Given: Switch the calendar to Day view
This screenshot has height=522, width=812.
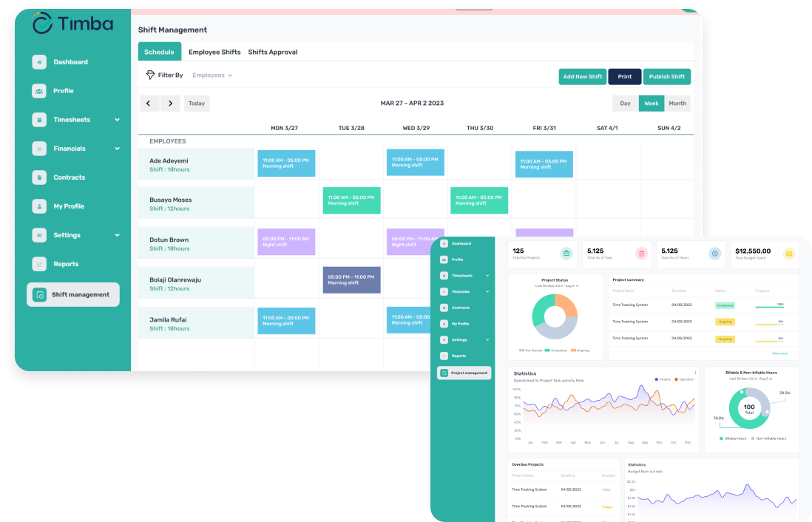Looking at the screenshot, I should coord(625,104).
